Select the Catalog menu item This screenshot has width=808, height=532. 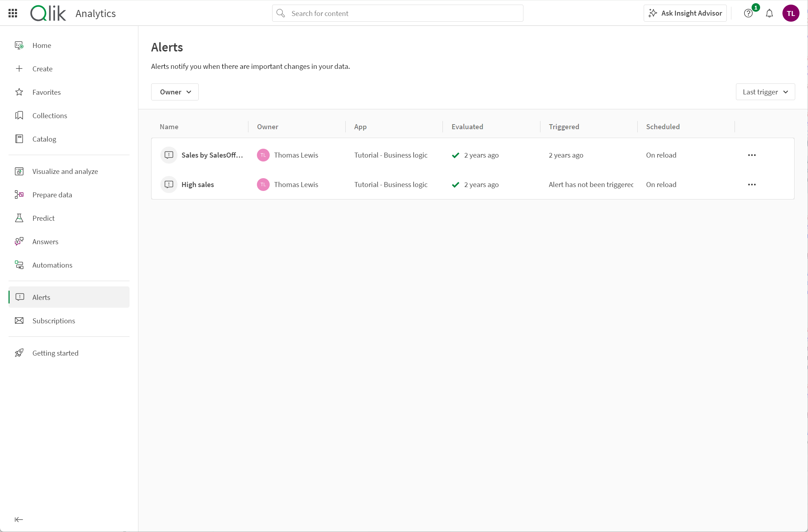(x=44, y=139)
